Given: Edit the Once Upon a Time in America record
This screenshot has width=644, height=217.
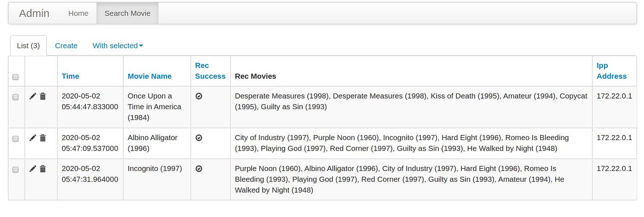Looking at the screenshot, I should pyautogui.click(x=33, y=96).
